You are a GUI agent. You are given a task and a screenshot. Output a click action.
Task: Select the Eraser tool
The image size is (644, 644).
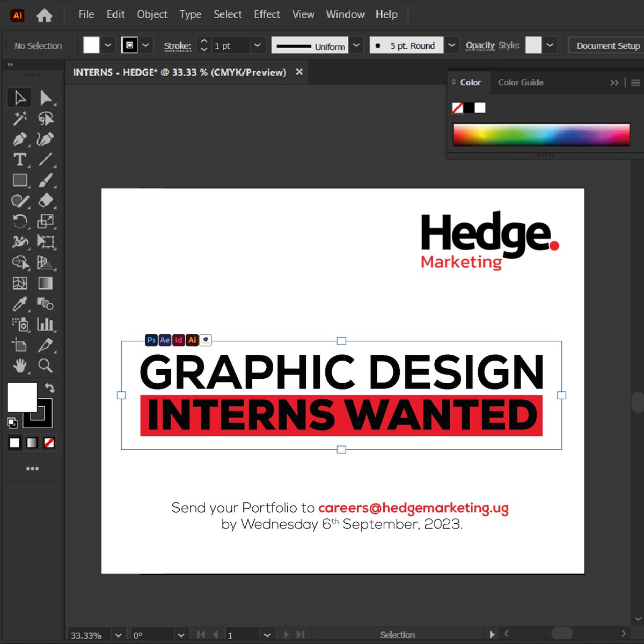pos(46,201)
